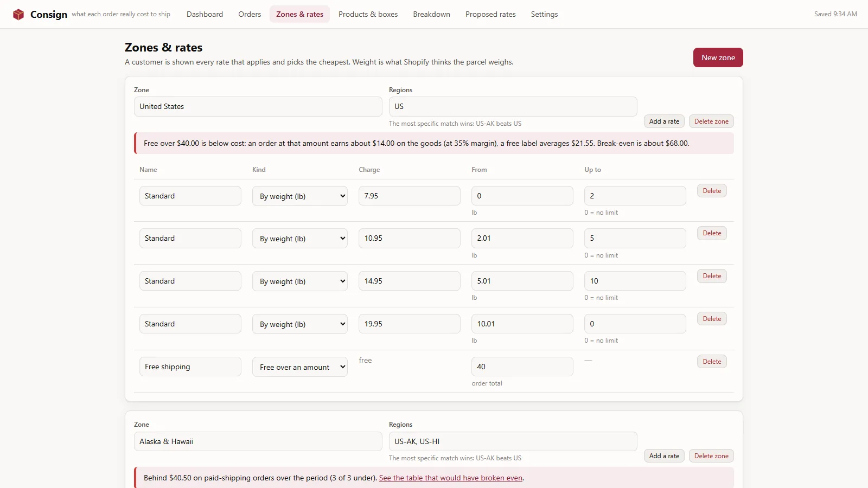Edit the 7.95 charge field
868x488 pixels.
click(x=410, y=196)
